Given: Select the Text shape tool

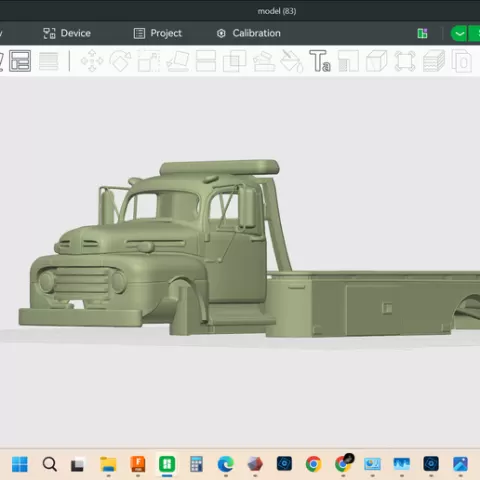Looking at the screenshot, I should [x=320, y=61].
